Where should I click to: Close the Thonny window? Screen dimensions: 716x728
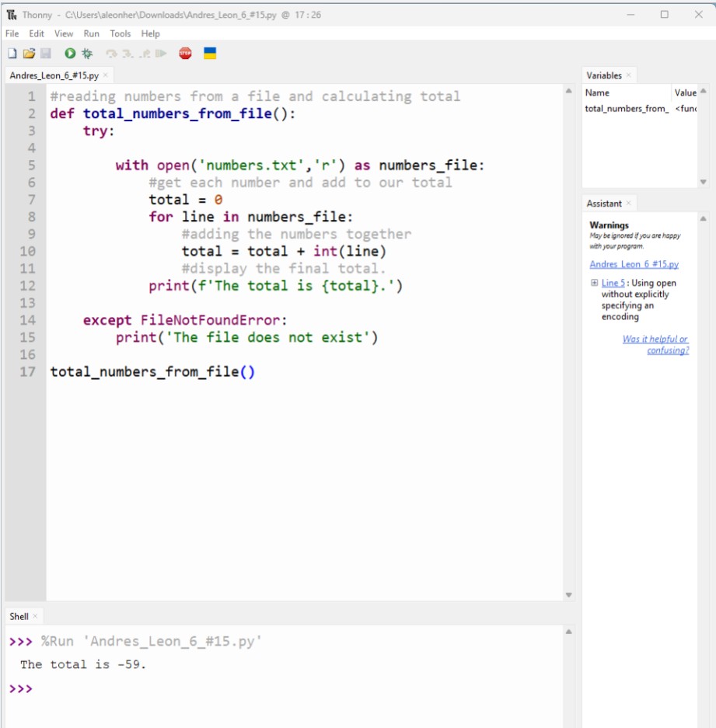[x=698, y=15]
